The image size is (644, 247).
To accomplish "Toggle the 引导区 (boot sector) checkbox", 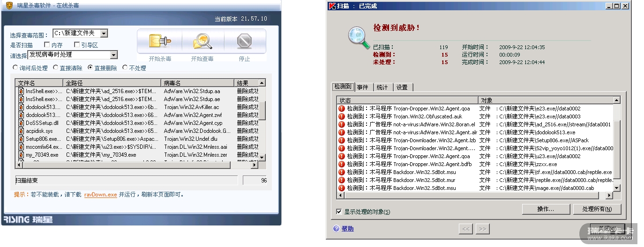I will pos(77,45).
